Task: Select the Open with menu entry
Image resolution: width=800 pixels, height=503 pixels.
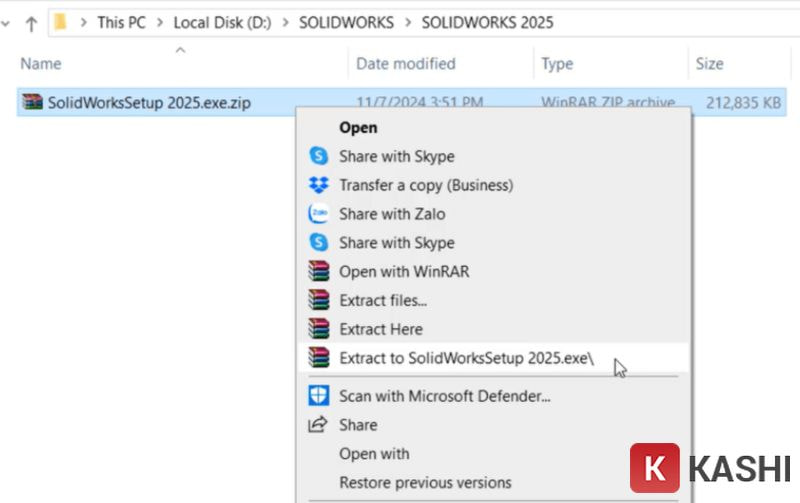Action: (x=374, y=454)
